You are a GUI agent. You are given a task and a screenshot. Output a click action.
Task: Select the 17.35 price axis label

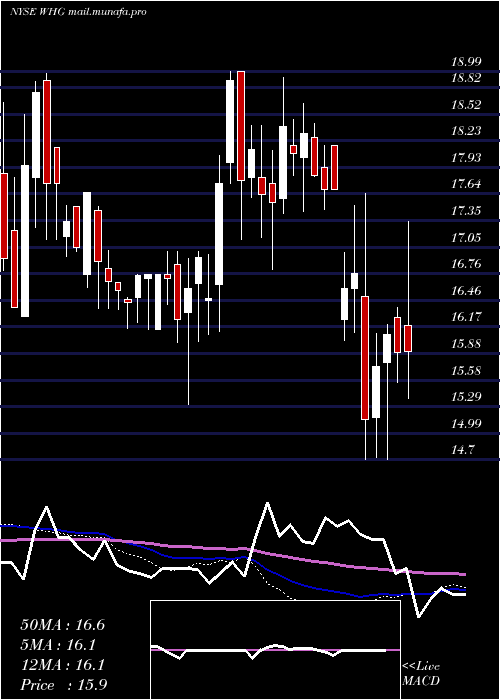[x=466, y=211]
